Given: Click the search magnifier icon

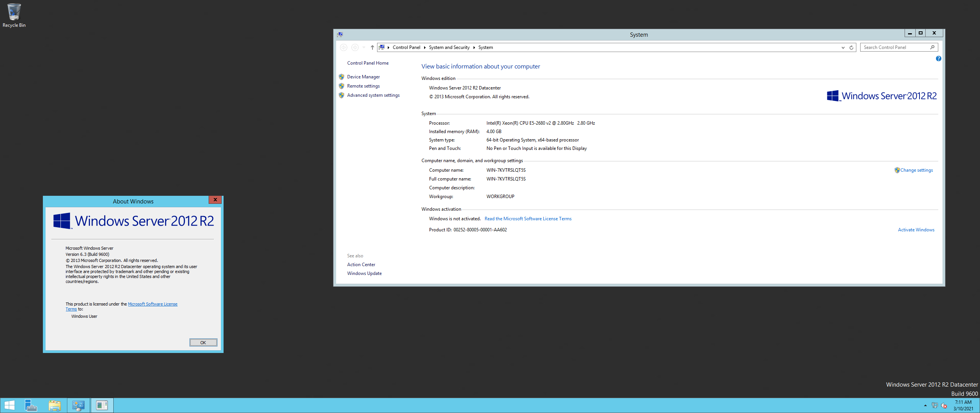Looking at the screenshot, I should pyautogui.click(x=932, y=47).
